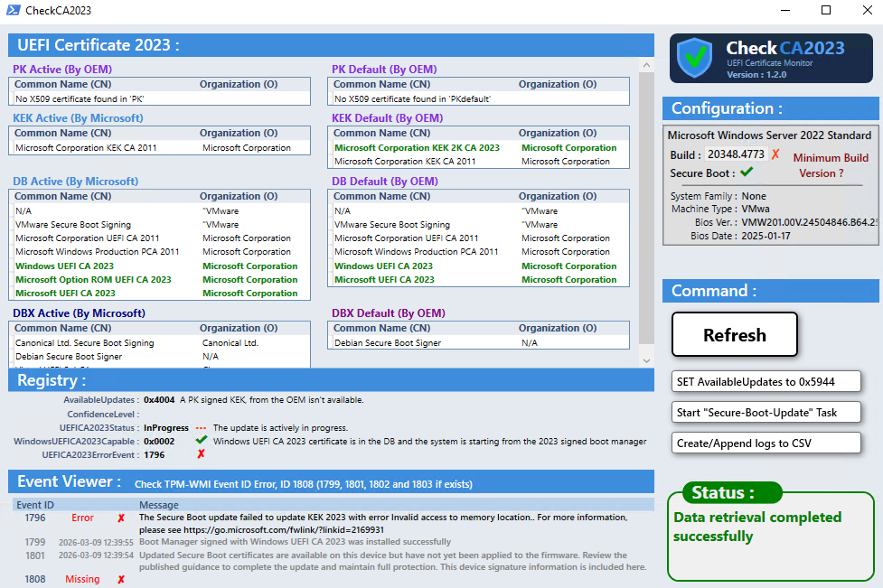This screenshot has width=883, height=588.
Task: Click the scrollbar down arrow in certificate panel
Action: pyautogui.click(x=646, y=360)
